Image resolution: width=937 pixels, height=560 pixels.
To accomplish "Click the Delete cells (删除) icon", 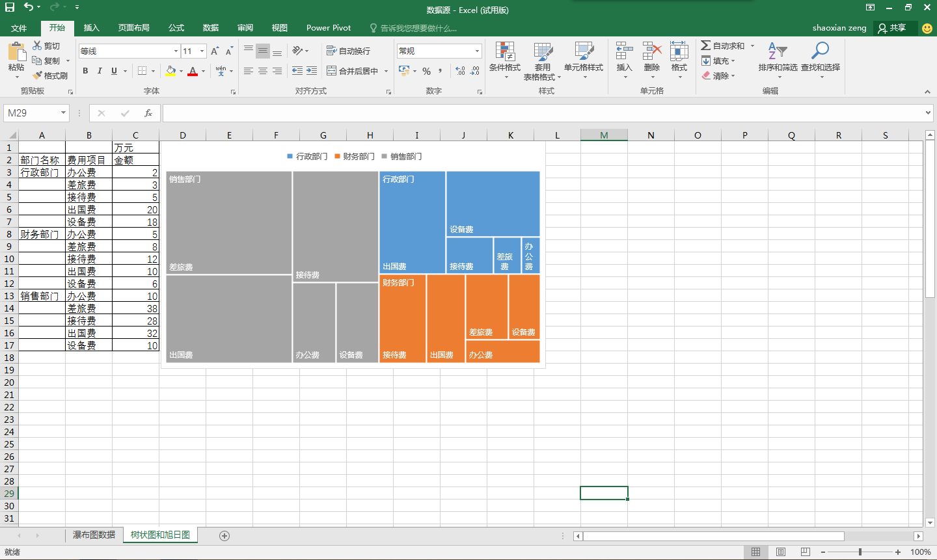I will [652, 51].
